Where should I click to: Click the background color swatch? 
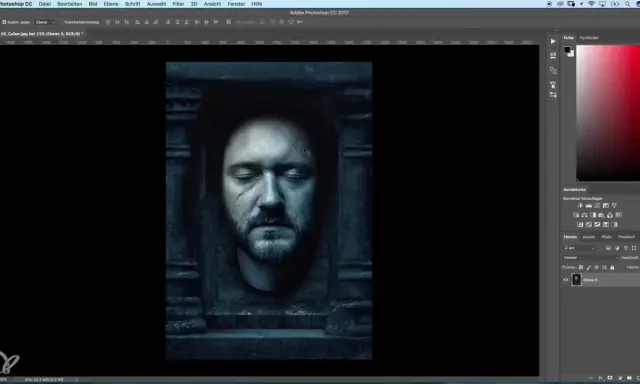tap(571, 54)
